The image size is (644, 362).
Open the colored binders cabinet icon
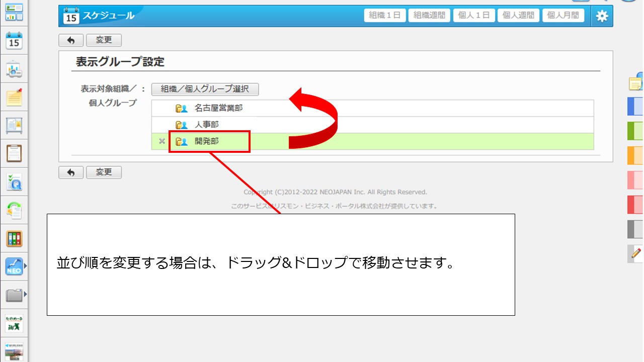(14, 238)
